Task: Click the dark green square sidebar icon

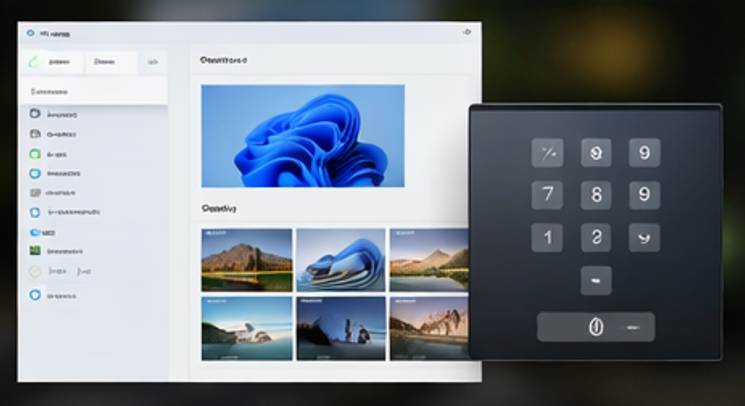Action: [35, 250]
